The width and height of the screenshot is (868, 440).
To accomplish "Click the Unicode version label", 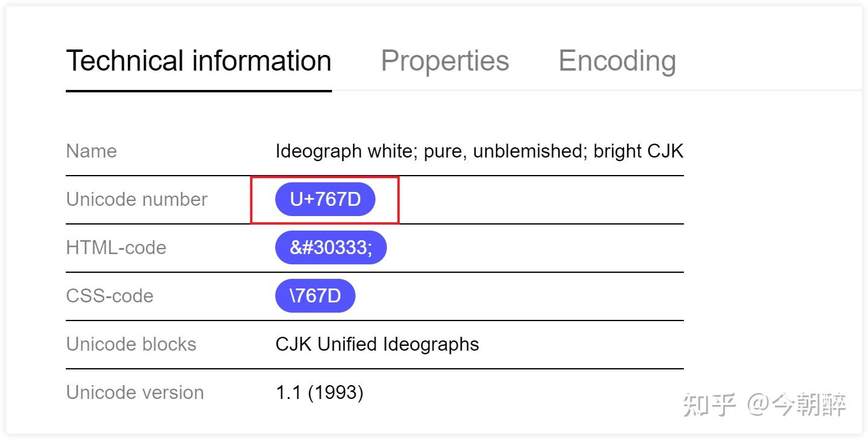I will tap(135, 392).
